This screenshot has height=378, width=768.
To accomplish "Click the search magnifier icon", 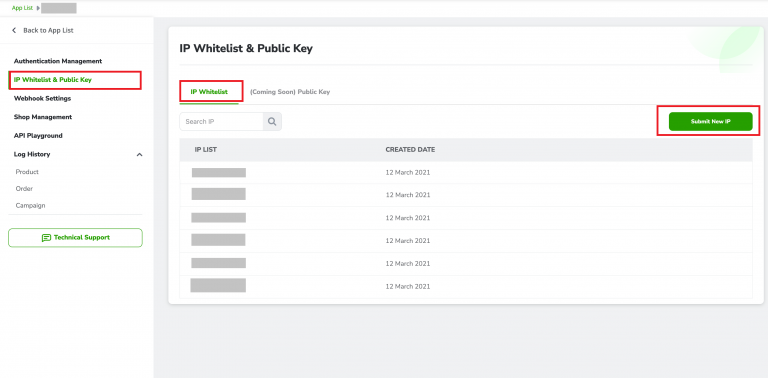I will pos(272,121).
